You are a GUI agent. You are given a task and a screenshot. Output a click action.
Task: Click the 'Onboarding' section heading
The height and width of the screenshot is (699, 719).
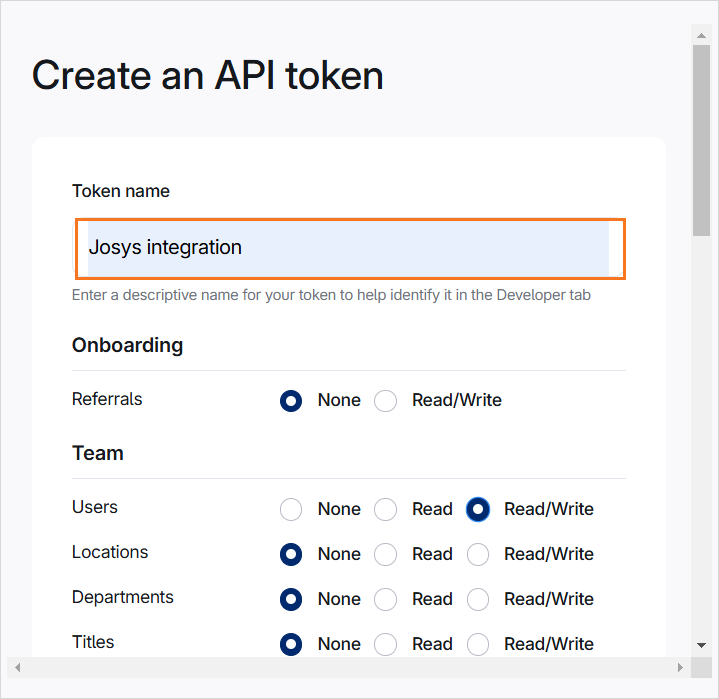(127, 345)
